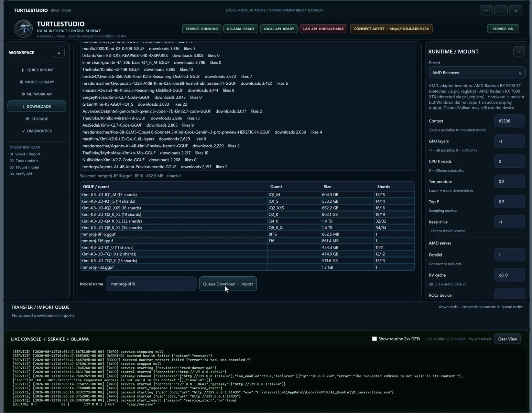Click the Local API Ready badge
532x413 pixels.
(279, 29)
